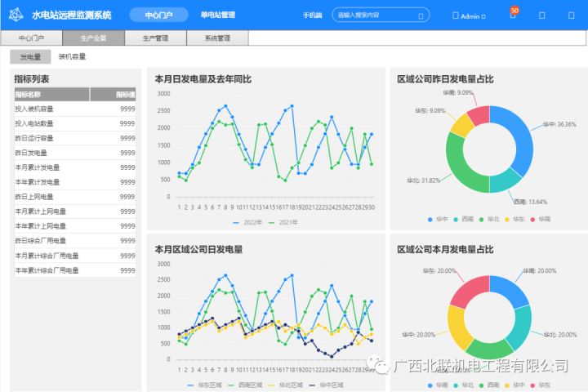Click the header icon right of the notification bell
Image resolution: width=588 pixels, height=392 pixels.
point(542,16)
